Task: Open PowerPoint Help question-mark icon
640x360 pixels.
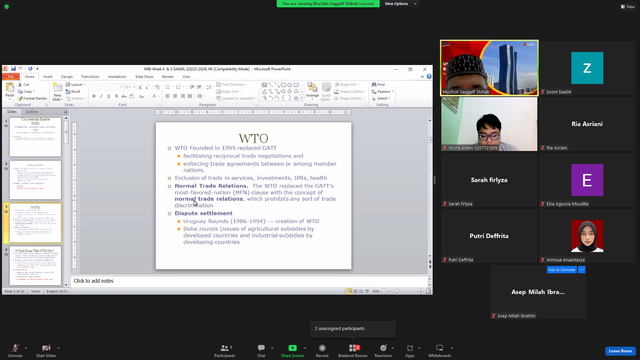Action: click(429, 76)
